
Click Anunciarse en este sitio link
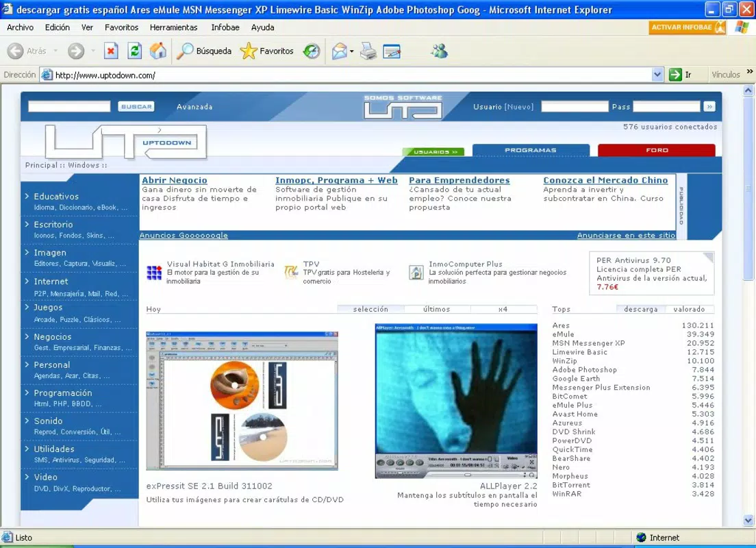tap(627, 236)
